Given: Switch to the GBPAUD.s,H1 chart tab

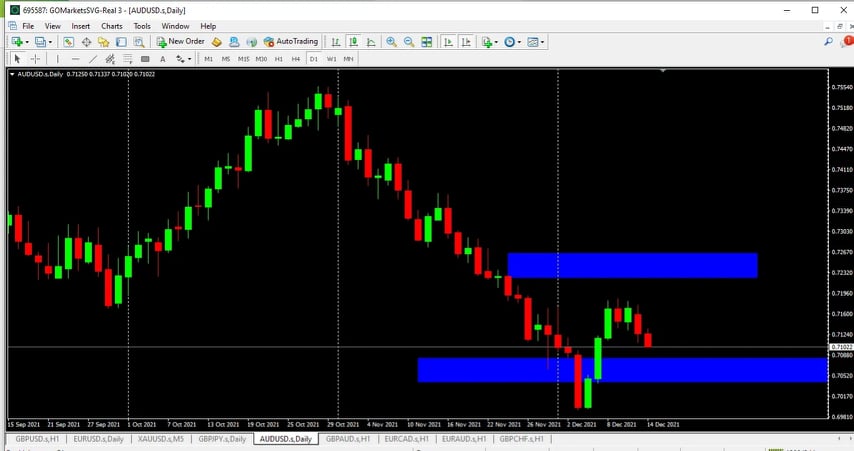Looking at the screenshot, I should click(347, 438).
